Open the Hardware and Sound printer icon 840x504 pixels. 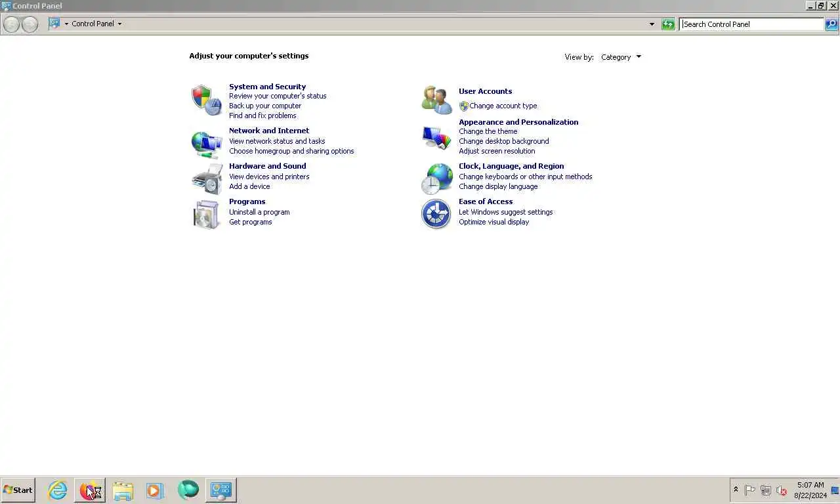(207, 179)
